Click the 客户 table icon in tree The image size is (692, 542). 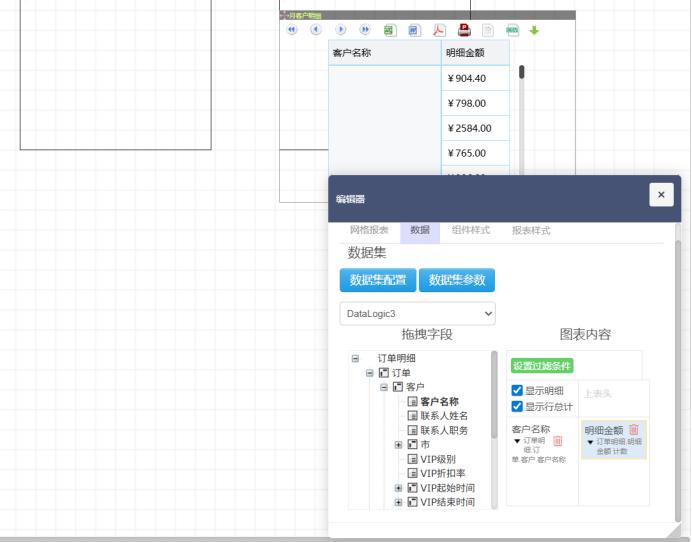click(398, 387)
